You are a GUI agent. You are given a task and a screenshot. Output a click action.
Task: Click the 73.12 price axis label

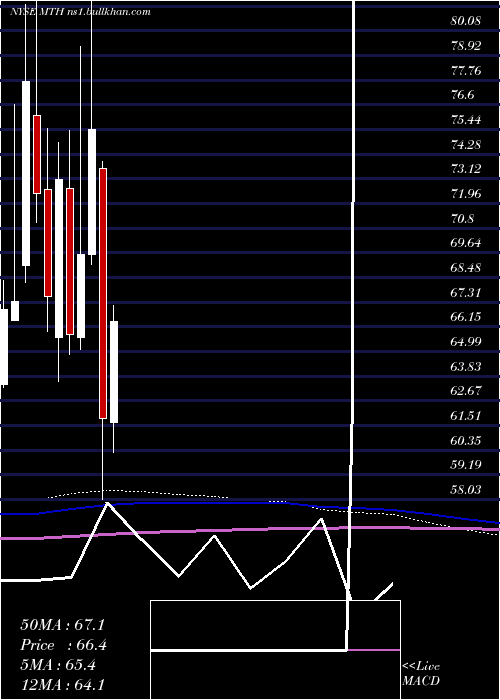466,169
